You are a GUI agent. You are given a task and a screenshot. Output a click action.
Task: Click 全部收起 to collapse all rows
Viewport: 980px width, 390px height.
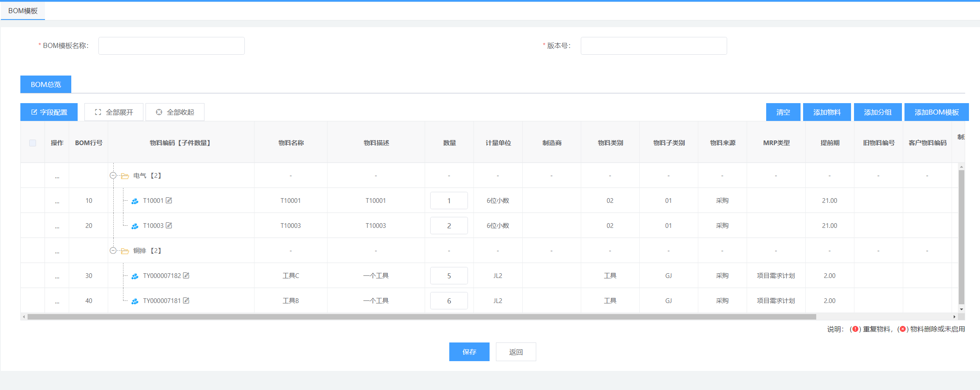(175, 112)
